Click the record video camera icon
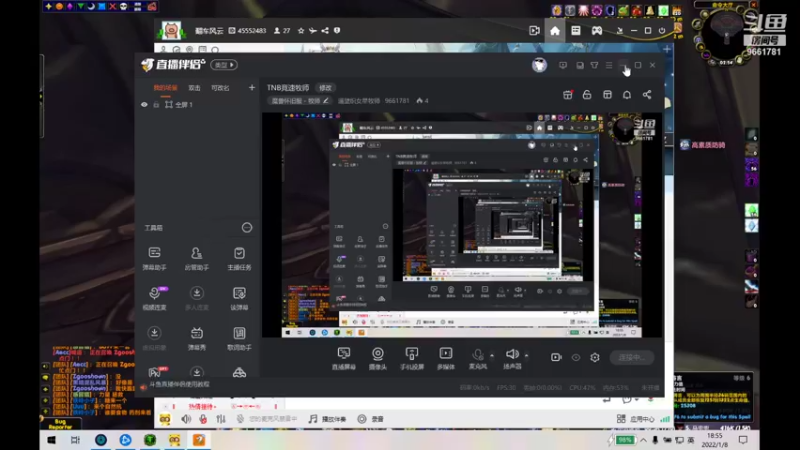 click(x=556, y=358)
